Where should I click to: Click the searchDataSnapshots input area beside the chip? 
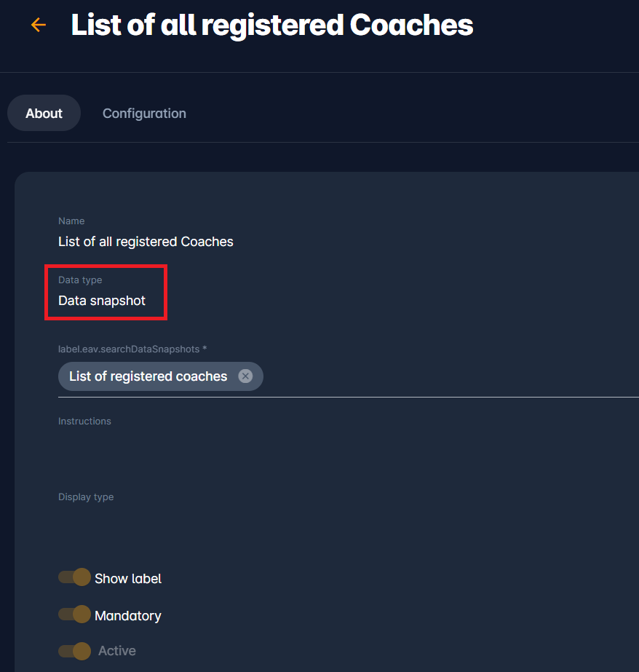tap(437, 377)
